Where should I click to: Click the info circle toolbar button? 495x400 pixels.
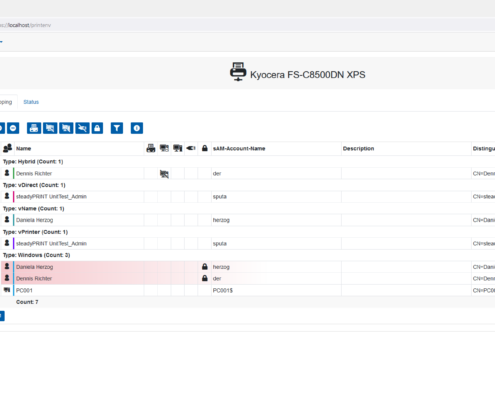pyautogui.click(x=137, y=128)
